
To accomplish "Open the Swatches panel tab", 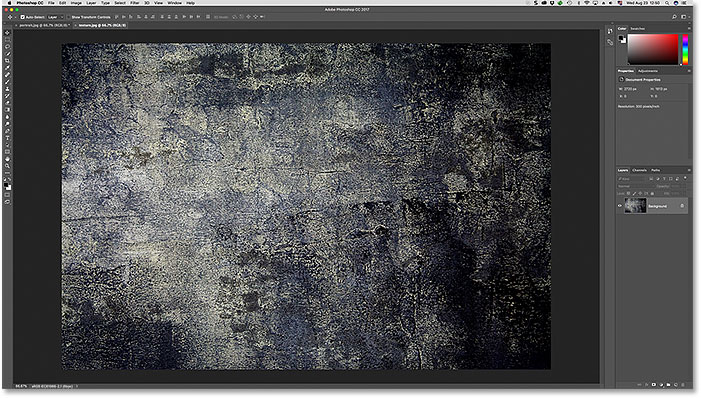I will point(638,29).
